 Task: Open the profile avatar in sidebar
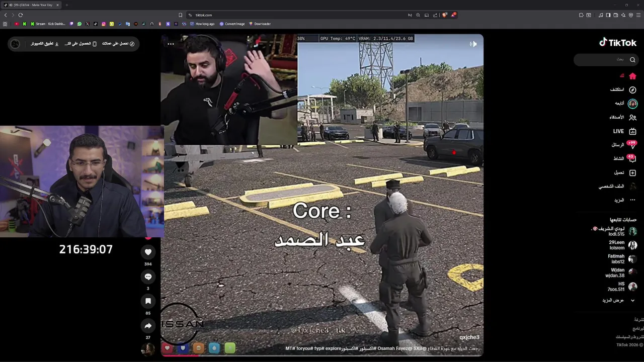(x=632, y=187)
